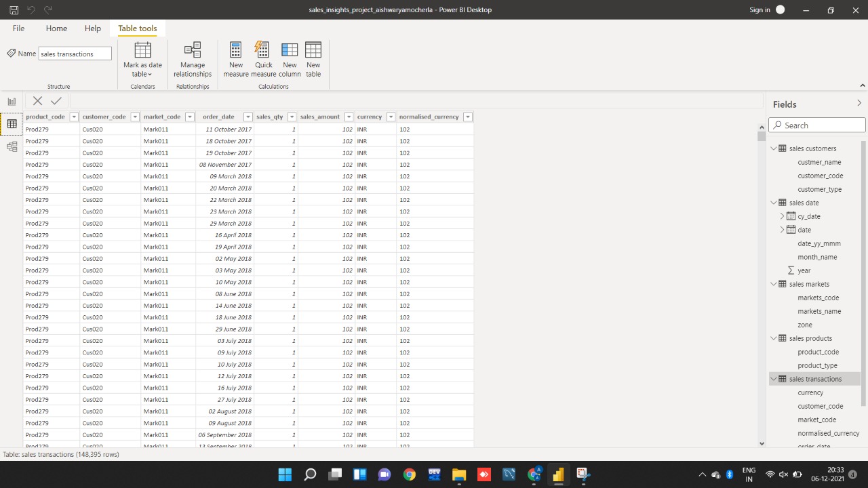The image size is (868, 488).
Task: Select the year field in sales date
Action: tap(804, 270)
